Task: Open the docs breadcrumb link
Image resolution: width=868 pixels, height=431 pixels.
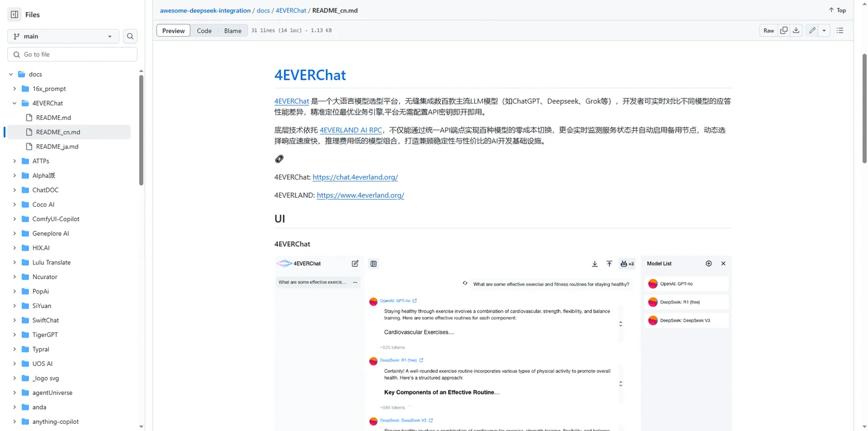Action: click(x=263, y=10)
